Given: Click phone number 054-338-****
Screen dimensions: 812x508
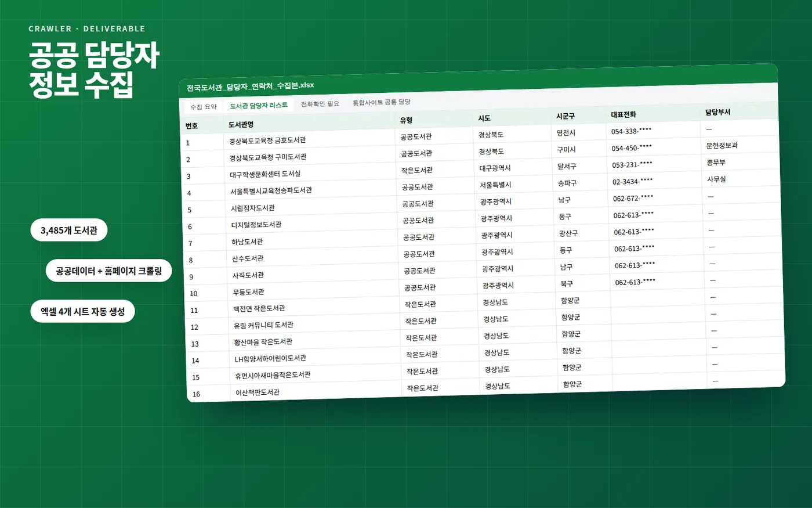Looking at the screenshot, I should 632,131.
